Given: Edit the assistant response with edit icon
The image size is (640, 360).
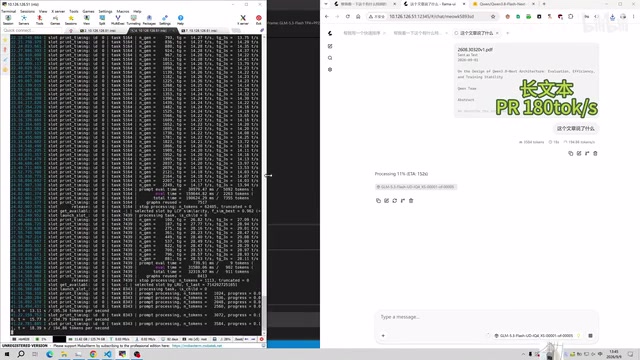Looking at the screenshot, I should point(387,200).
